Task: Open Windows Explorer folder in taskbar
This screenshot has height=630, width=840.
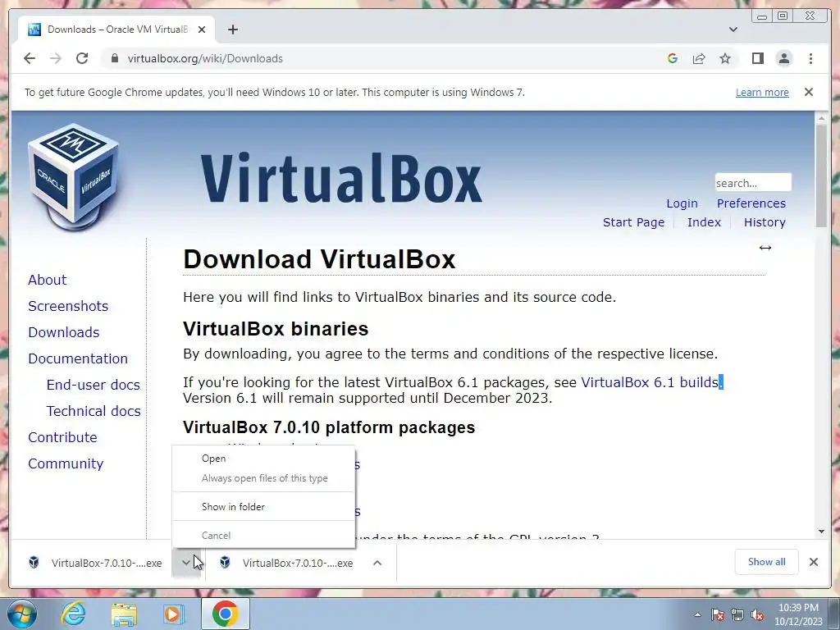Action: coord(124,614)
